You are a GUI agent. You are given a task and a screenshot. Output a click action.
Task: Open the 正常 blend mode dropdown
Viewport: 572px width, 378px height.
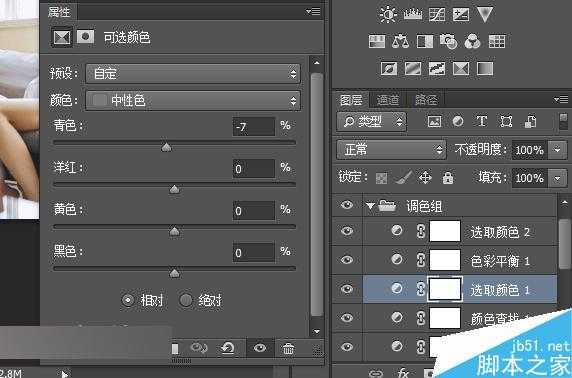tap(391, 150)
